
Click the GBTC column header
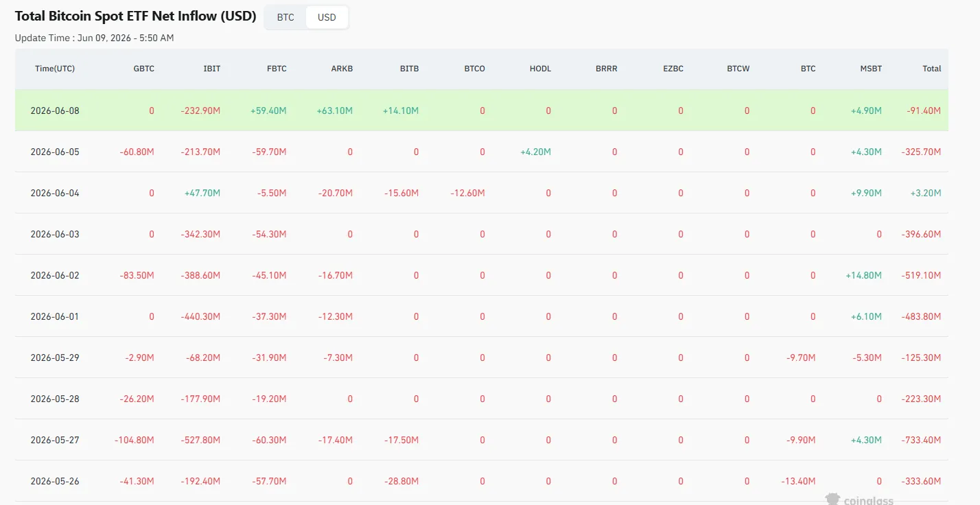(x=142, y=69)
